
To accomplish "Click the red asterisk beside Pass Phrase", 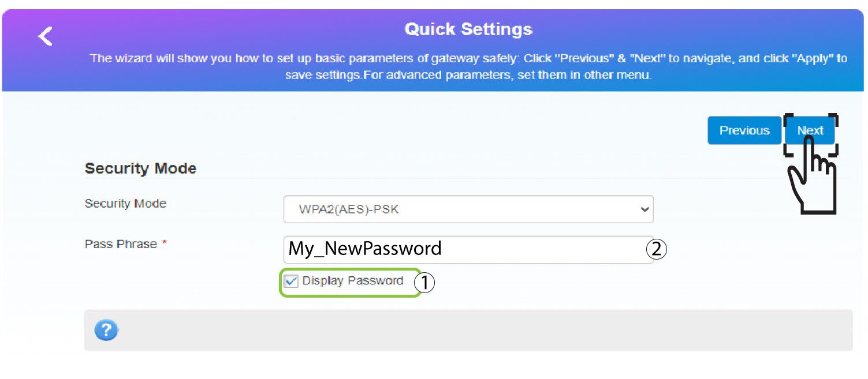I will pos(164,244).
